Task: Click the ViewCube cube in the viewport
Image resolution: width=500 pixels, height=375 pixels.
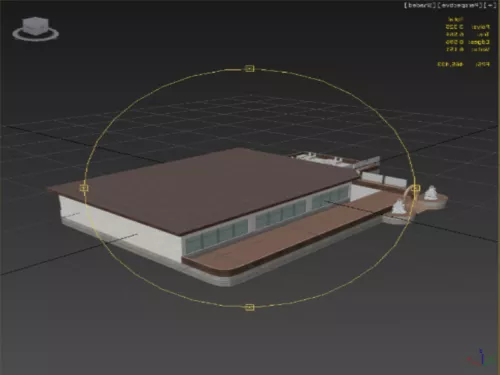Action: coord(36,26)
